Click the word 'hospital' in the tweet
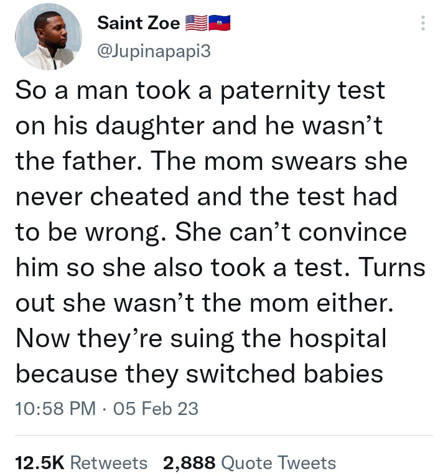 point(336,338)
